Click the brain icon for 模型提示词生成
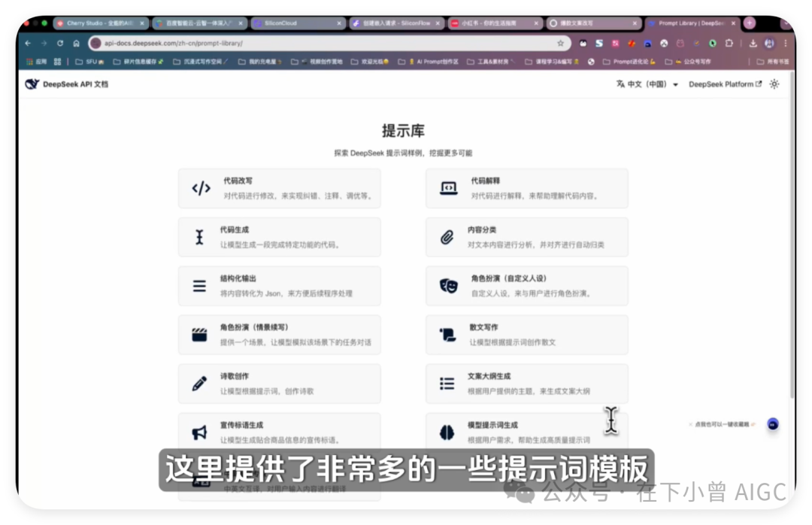The image size is (812, 525). 447,432
